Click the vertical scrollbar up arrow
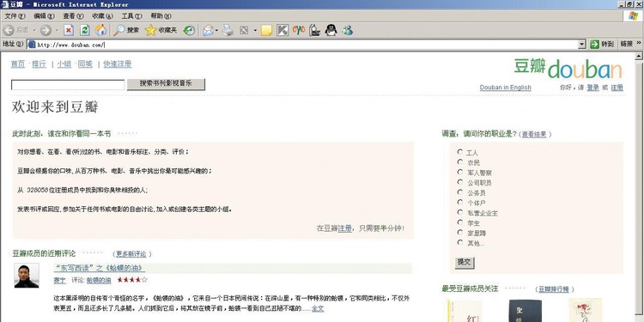644x322 pixels. point(639,57)
